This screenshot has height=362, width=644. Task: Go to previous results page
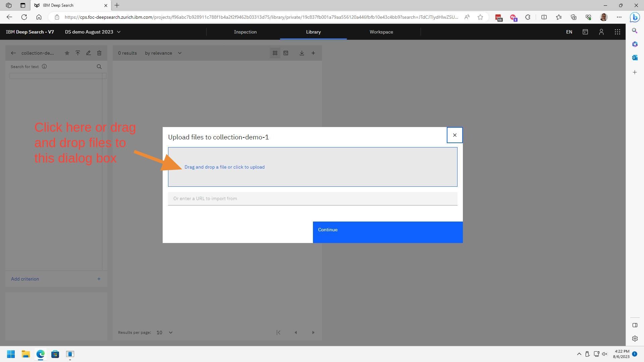pyautogui.click(x=296, y=333)
